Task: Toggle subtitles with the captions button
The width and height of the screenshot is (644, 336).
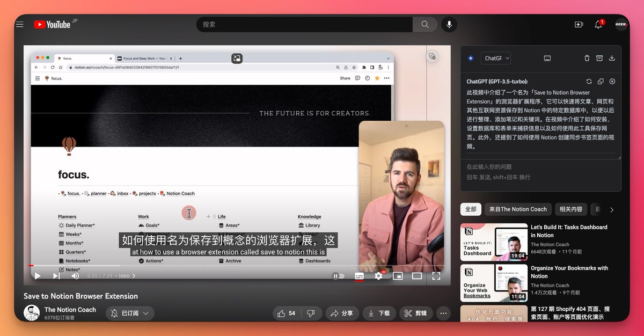Action: click(x=360, y=276)
